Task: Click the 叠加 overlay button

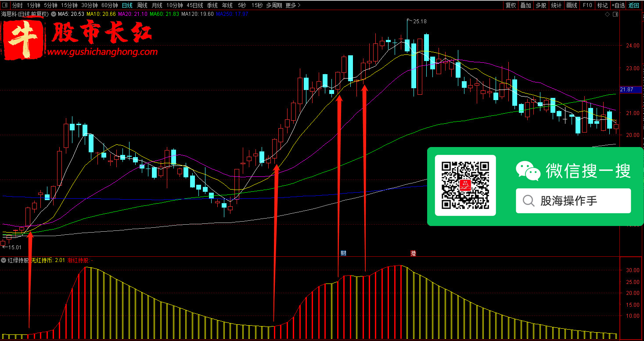Action: pos(525,5)
